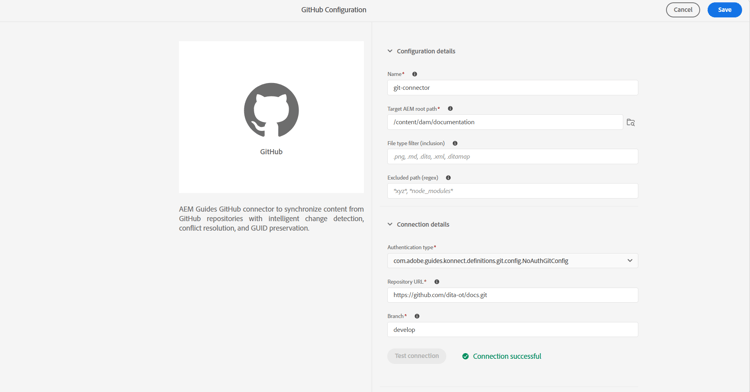The width and height of the screenshot is (750, 392).
Task: Collapse the Connection details section
Action: [x=390, y=224]
